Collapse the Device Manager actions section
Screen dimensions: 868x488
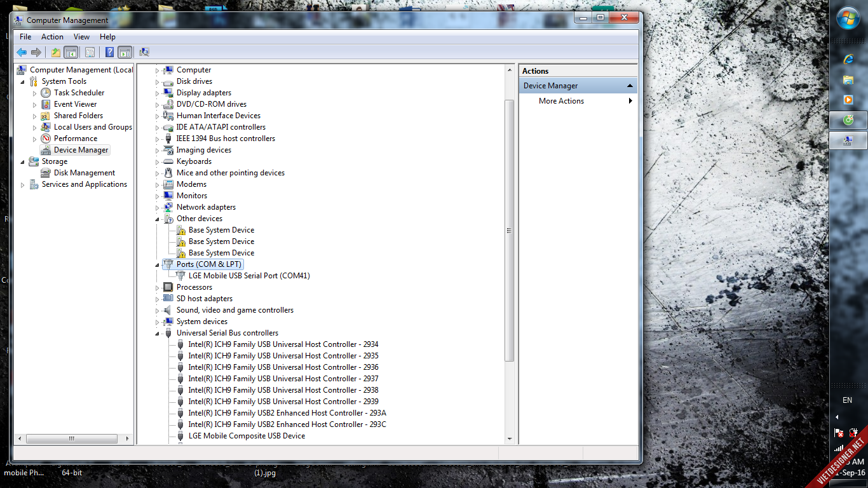(630, 86)
